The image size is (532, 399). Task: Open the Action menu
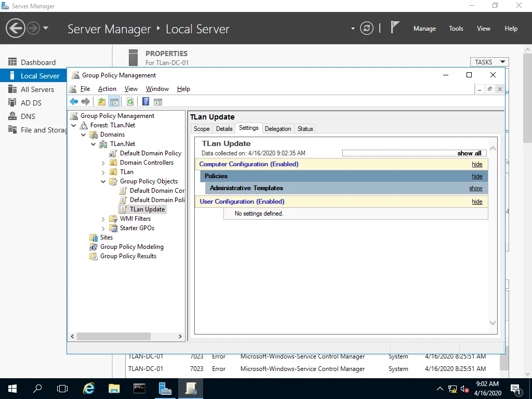[x=107, y=89]
